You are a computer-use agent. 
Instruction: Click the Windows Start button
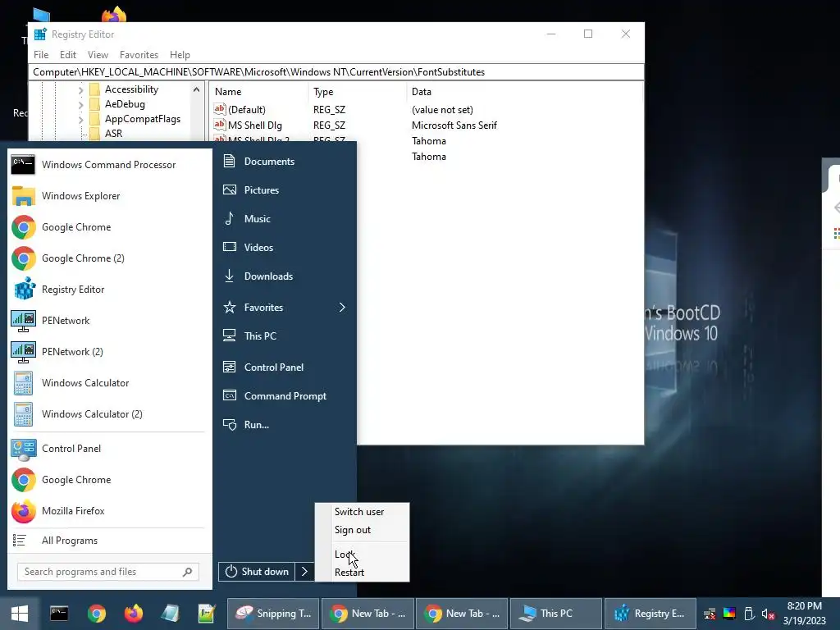coord(20,614)
